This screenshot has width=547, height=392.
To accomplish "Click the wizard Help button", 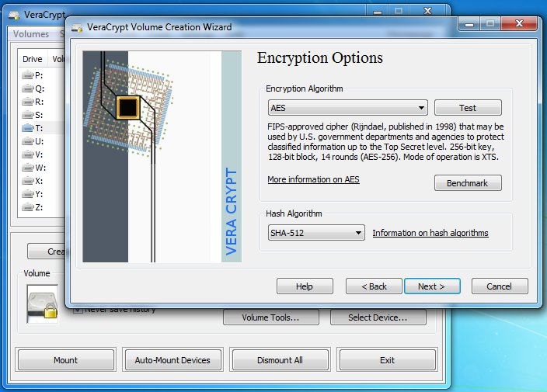I will point(305,286).
